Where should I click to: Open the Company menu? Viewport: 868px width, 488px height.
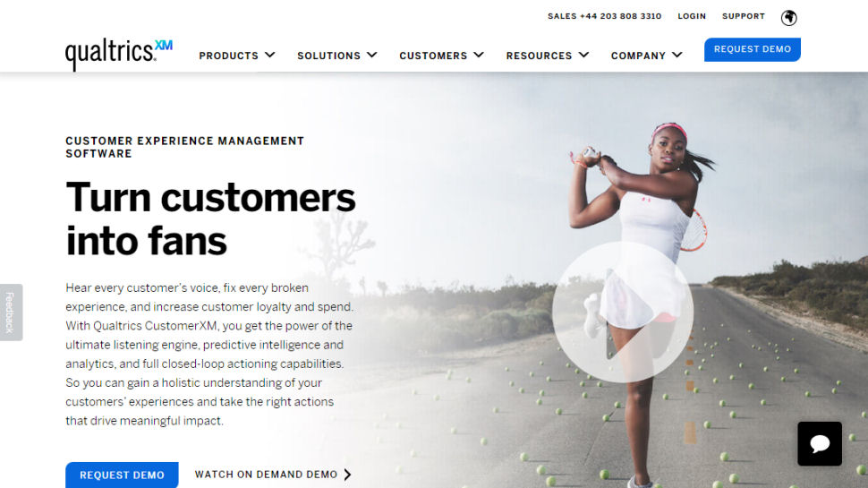(x=638, y=56)
